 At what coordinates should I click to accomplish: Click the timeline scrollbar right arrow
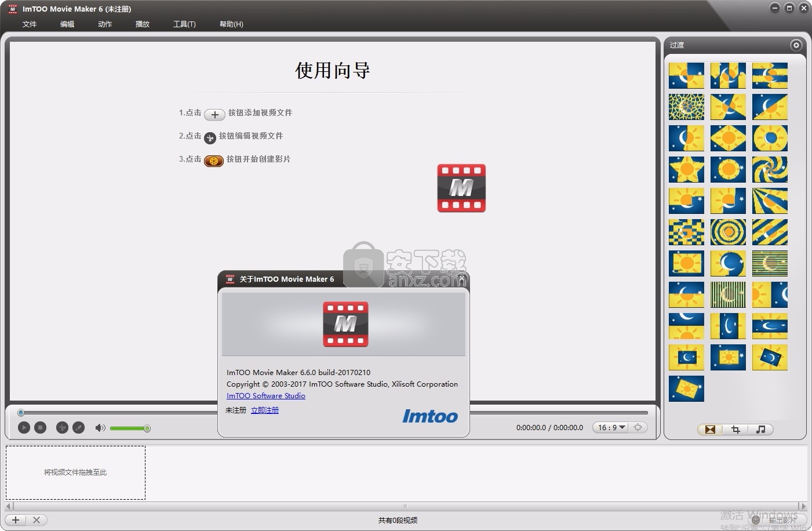coord(803,506)
